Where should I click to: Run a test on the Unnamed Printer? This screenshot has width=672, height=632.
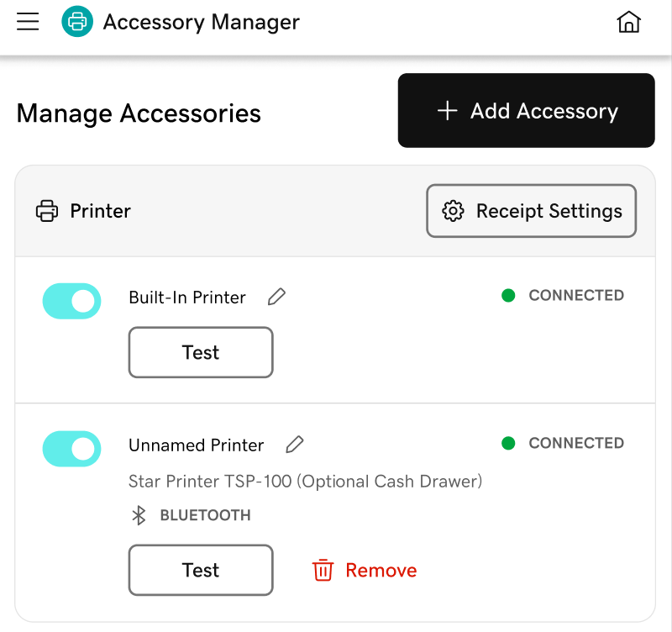click(200, 570)
